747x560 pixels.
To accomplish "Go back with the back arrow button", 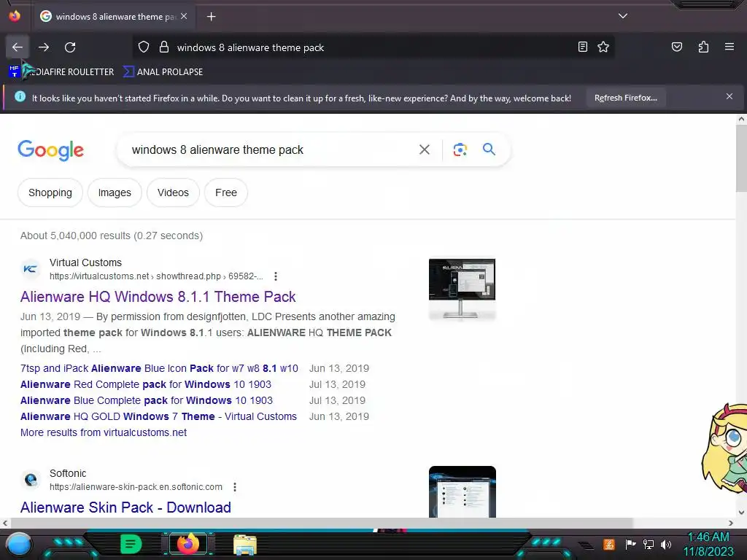I will click(18, 47).
